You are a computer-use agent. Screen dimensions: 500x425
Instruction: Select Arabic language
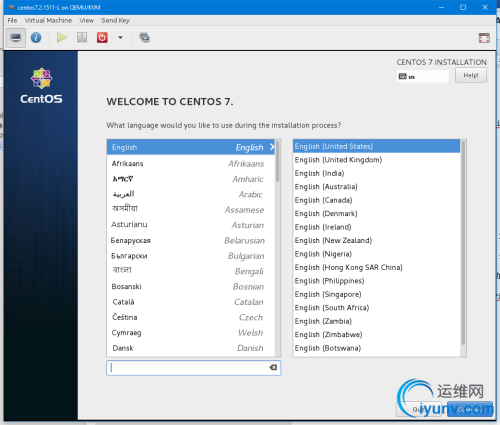191,194
